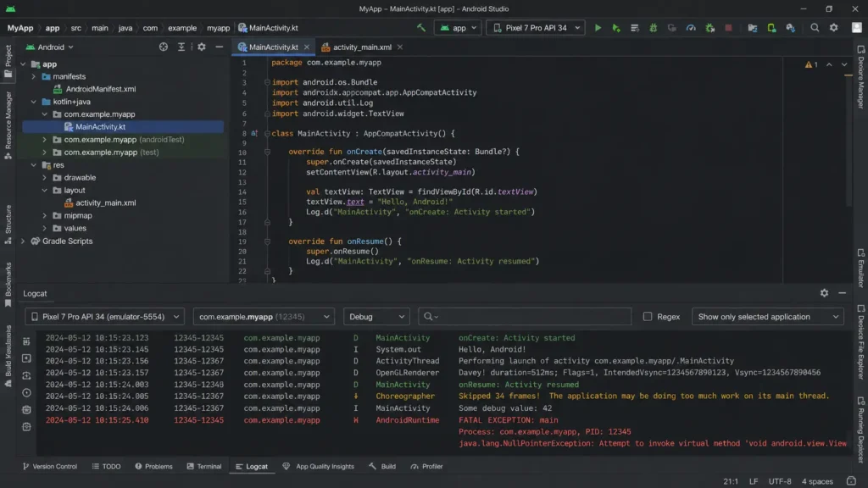Screen dimensions: 868x488
Task: Open IDE settings gear in top toolbar
Action: (x=834, y=28)
